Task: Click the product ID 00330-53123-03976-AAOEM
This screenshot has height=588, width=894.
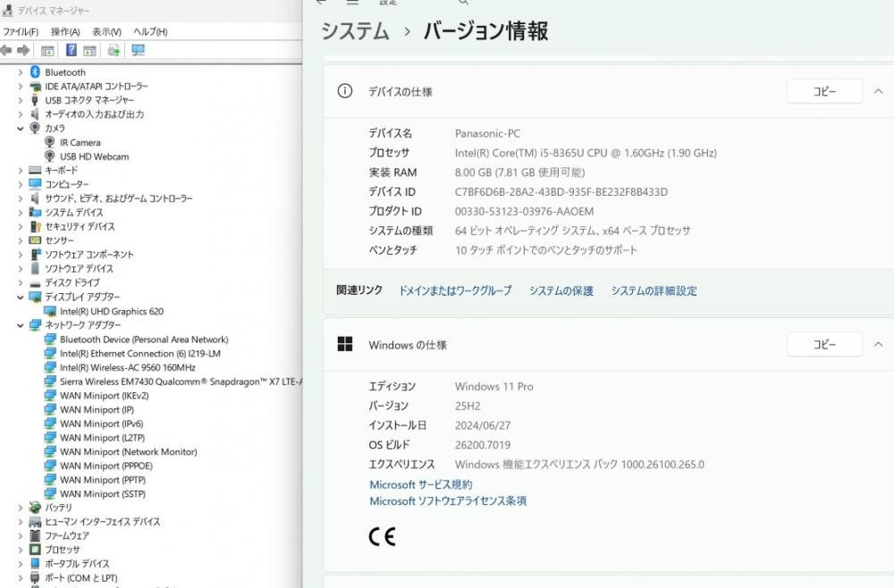Action: [525, 211]
